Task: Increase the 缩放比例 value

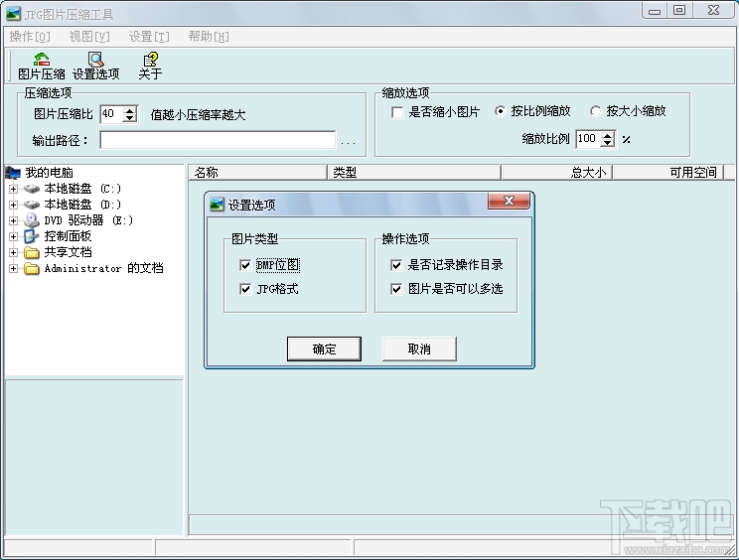Action: coord(608,135)
